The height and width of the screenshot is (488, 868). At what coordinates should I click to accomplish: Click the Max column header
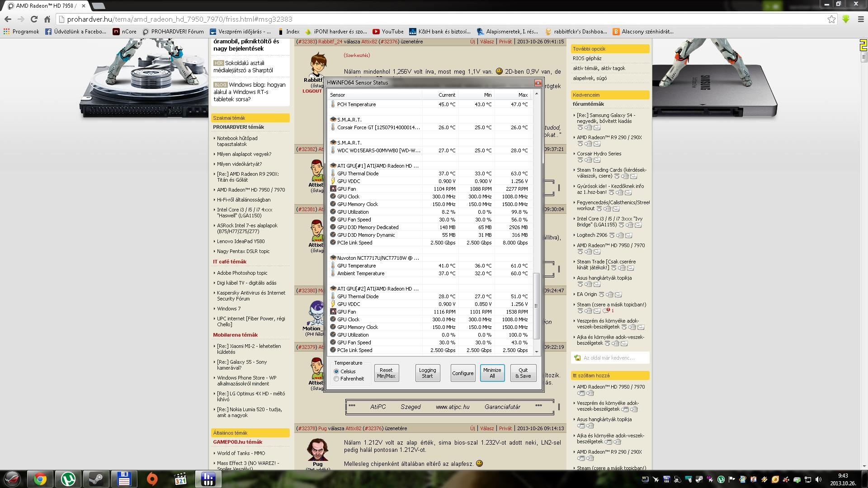point(512,95)
